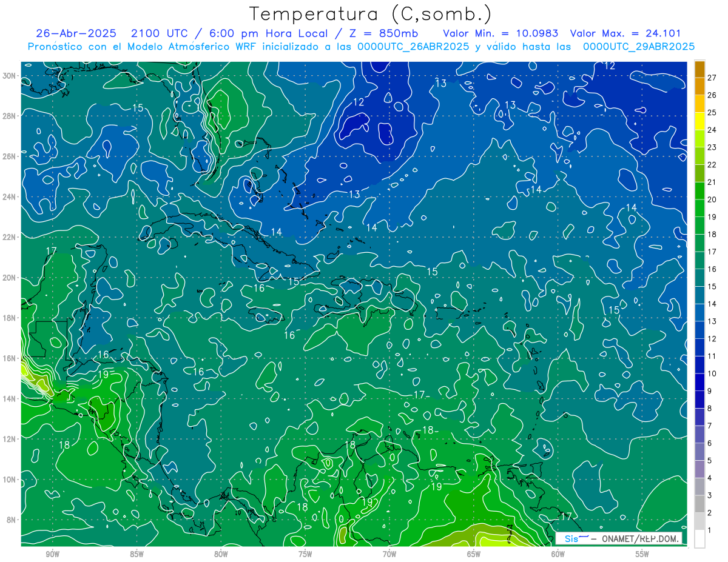728x562 pixels.
Task: Click the "8N" latitude axis label
Action: 12,520
